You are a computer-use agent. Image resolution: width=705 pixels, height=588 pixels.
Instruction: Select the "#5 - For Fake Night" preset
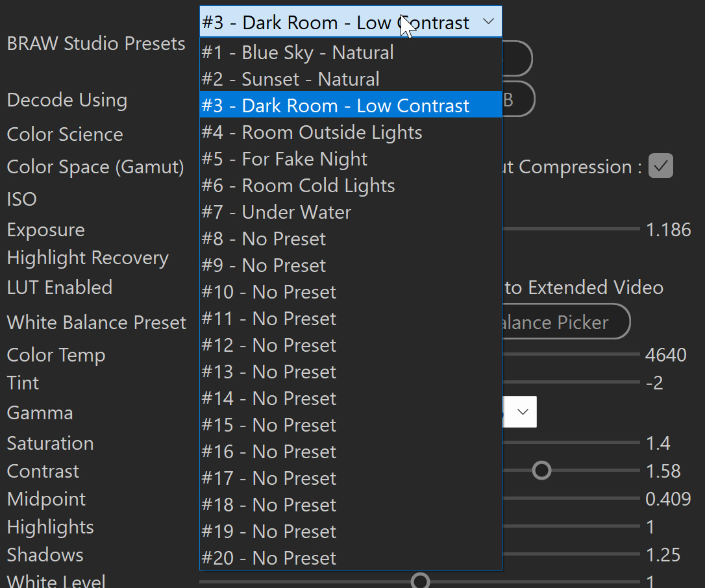pyautogui.click(x=283, y=158)
